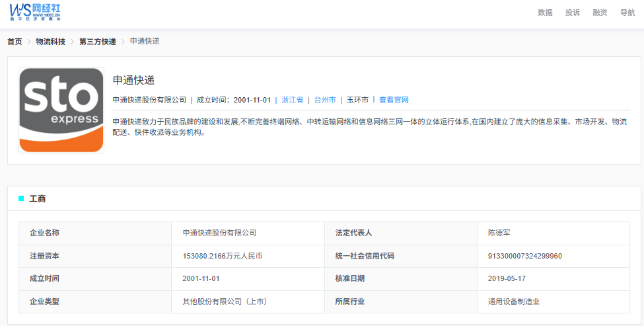Click the 申通快递 company title
Screen dimensions: 644x326
[x=133, y=80]
